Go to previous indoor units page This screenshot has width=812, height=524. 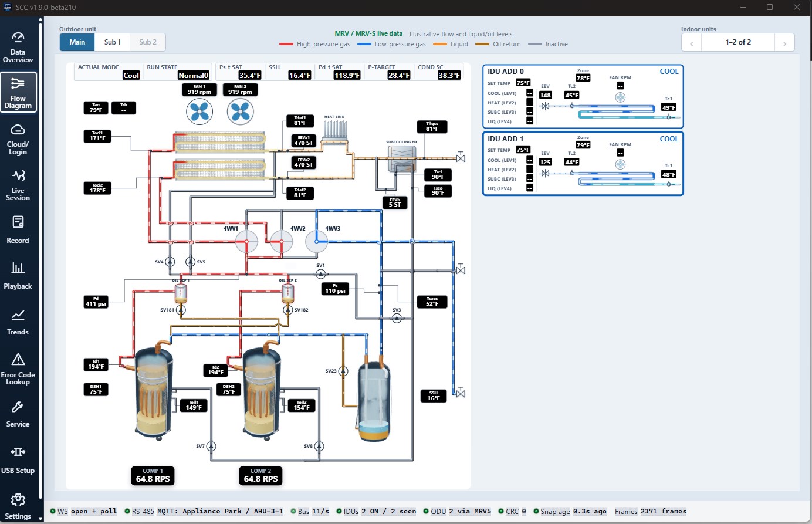point(692,43)
